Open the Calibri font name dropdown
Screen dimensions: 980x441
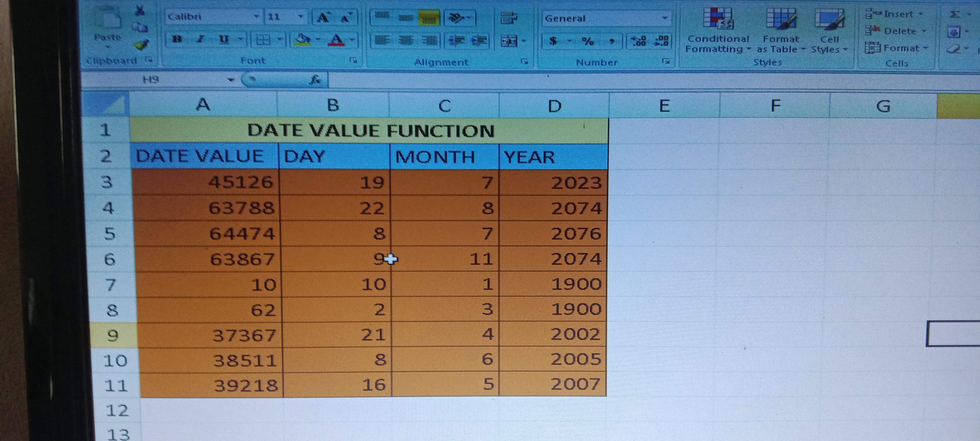256,16
